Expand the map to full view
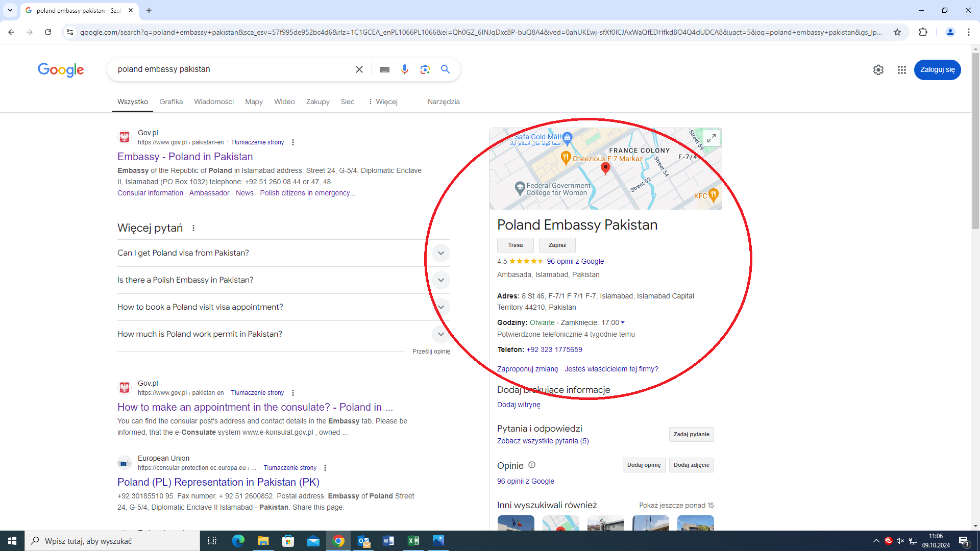Screen dimensions: 980x551 [711, 138]
